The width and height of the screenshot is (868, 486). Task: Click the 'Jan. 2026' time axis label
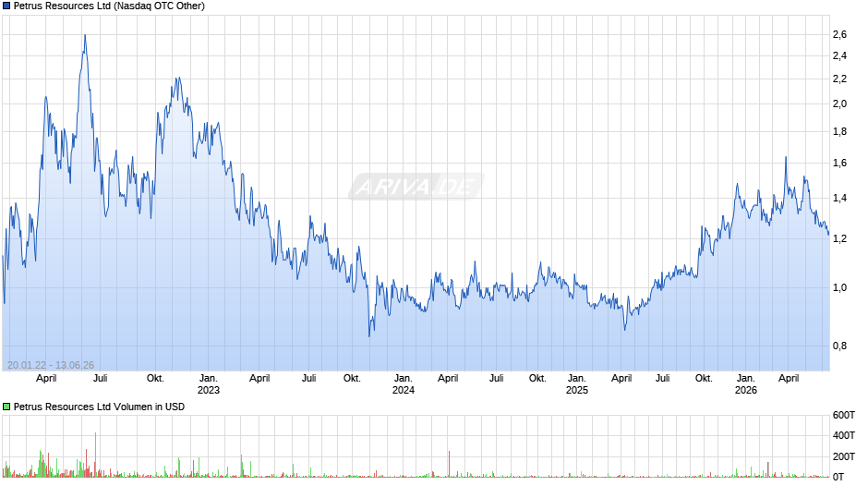(x=746, y=384)
